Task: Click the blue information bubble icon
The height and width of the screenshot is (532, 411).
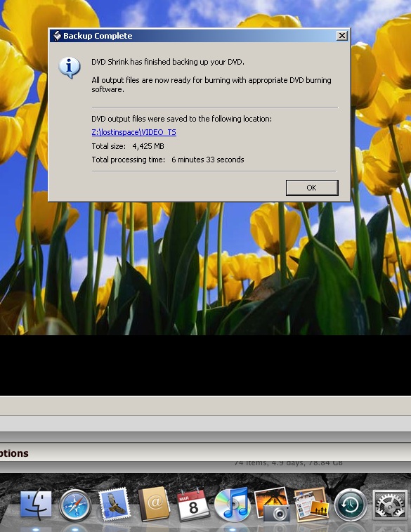Action: (69, 67)
